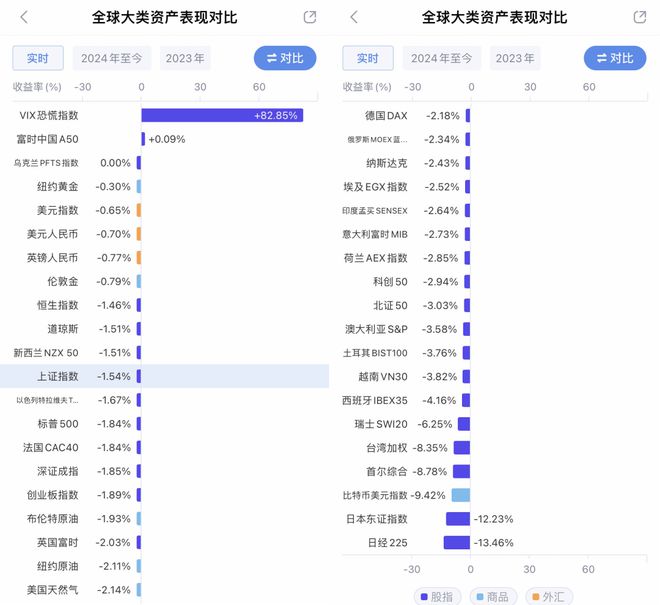Screen dimensions: 660x605
Task: Select the 新西兰NZX 50 row
Action: 165,353
